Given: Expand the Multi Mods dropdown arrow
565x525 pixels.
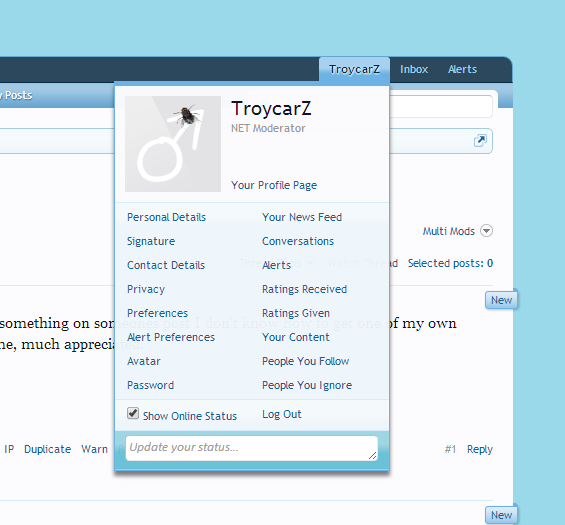Looking at the screenshot, I should click(x=486, y=231).
